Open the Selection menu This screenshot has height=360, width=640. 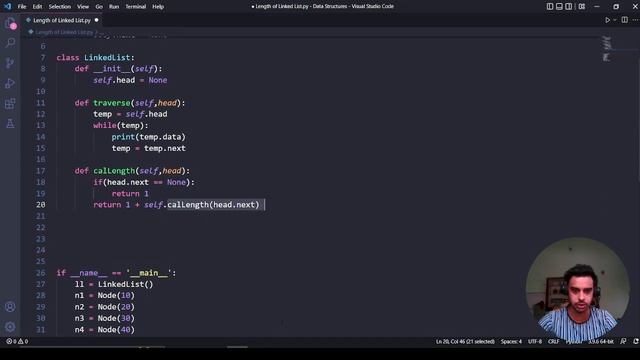(x=60, y=7)
